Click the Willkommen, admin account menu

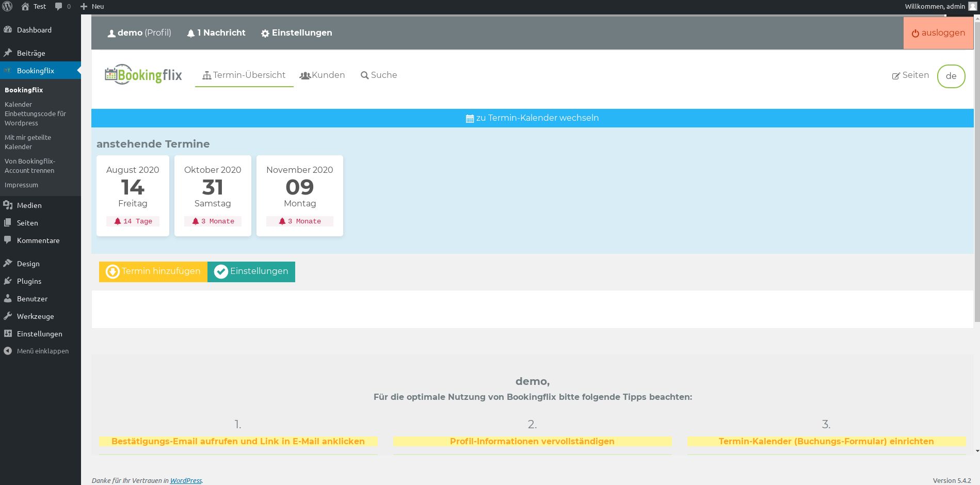940,6
